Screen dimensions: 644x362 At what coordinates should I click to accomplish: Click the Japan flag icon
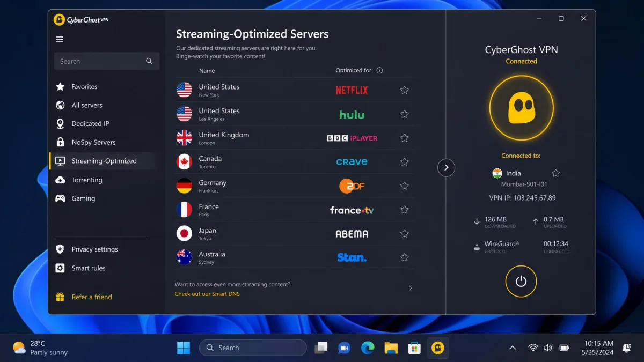coord(184,233)
